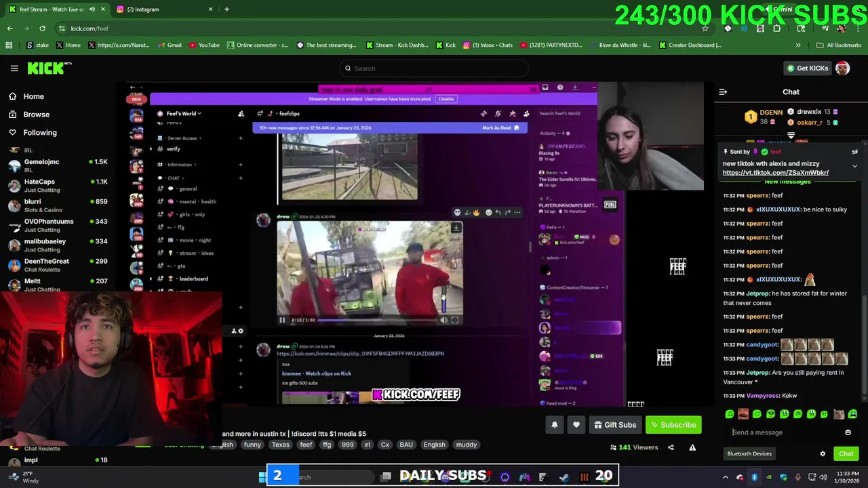Viewport: 868px width, 488px height.
Task: Go back in browser
Action: pyautogui.click(x=9, y=28)
